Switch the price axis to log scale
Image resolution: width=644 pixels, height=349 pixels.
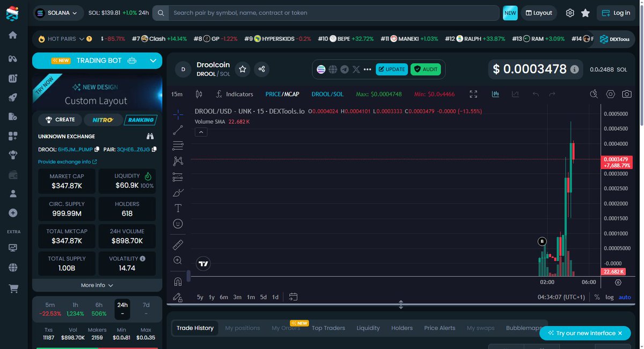click(609, 296)
